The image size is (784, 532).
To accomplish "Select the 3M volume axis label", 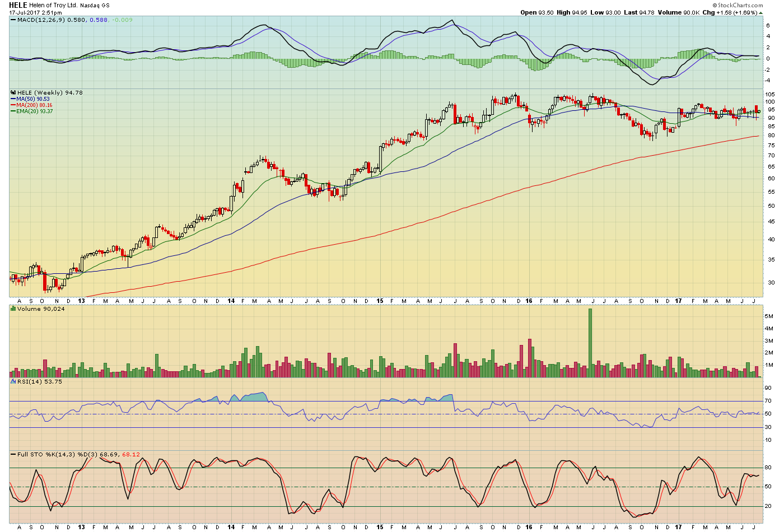I will 769,341.
